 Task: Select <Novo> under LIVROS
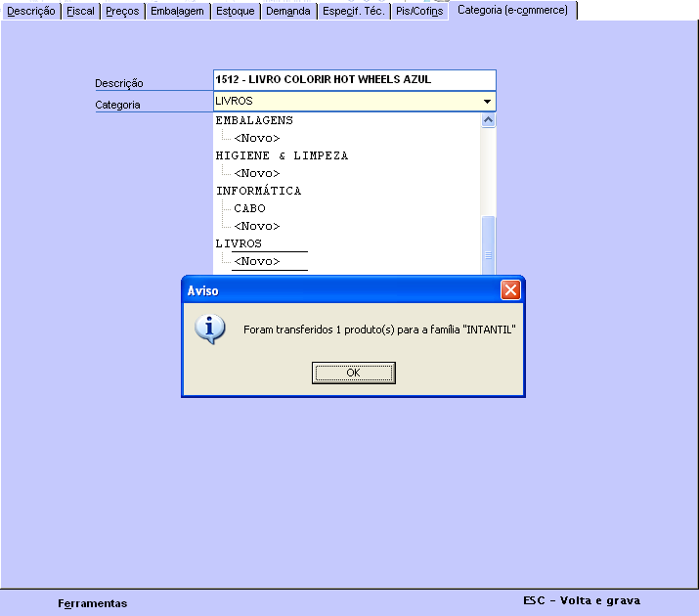pos(257,261)
